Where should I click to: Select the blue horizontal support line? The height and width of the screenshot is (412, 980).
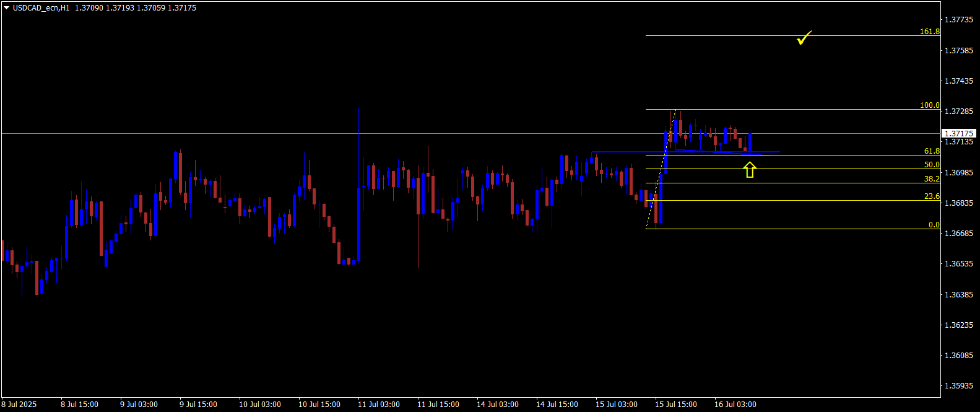[685, 151]
